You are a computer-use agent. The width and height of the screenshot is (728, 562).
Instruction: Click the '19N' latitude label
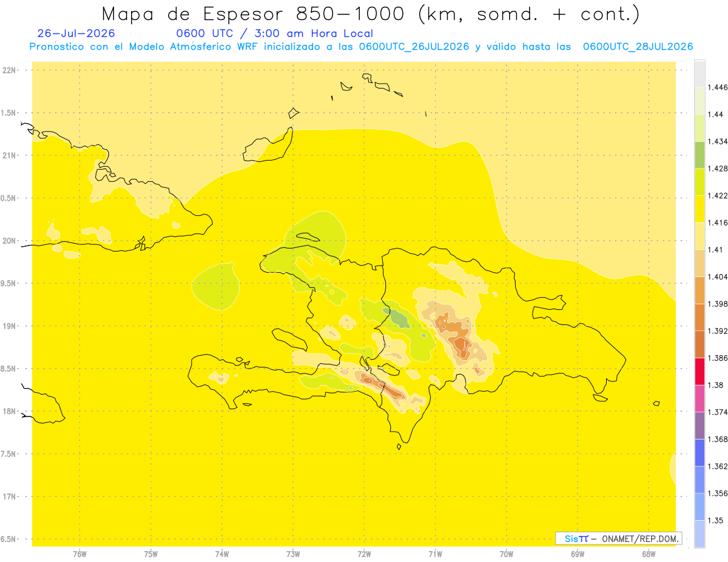10,326
